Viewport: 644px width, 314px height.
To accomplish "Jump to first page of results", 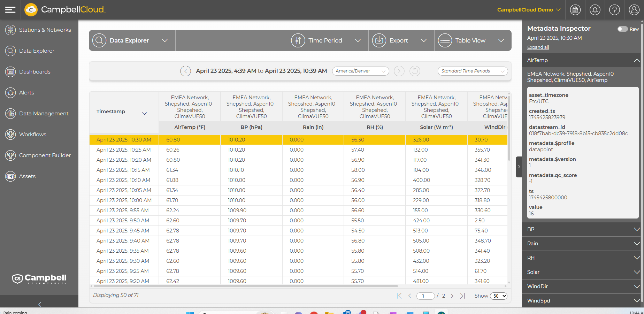I will (399, 296).
